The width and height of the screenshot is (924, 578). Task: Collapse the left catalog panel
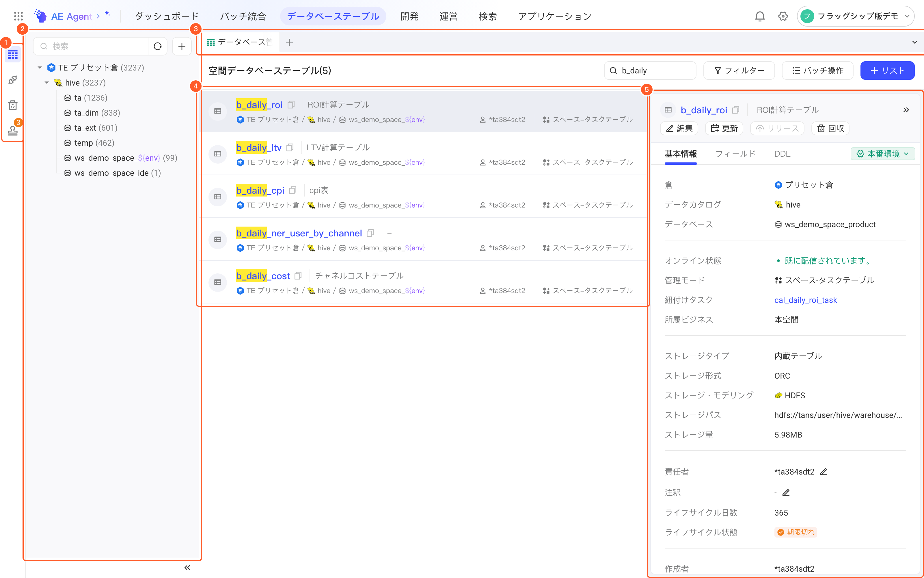187,568
